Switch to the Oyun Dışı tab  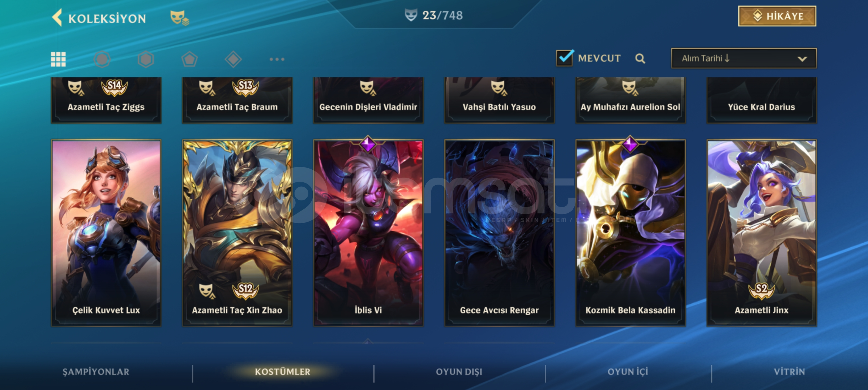pos(459,372)
